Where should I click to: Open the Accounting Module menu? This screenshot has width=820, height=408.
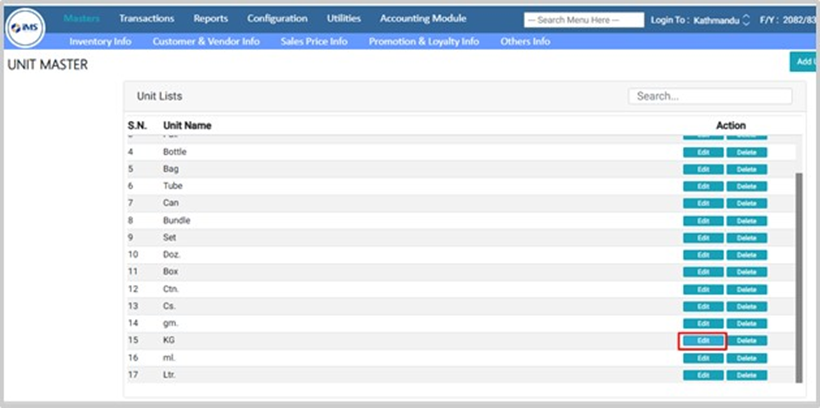pyautogui.click(x=423, y=19)
